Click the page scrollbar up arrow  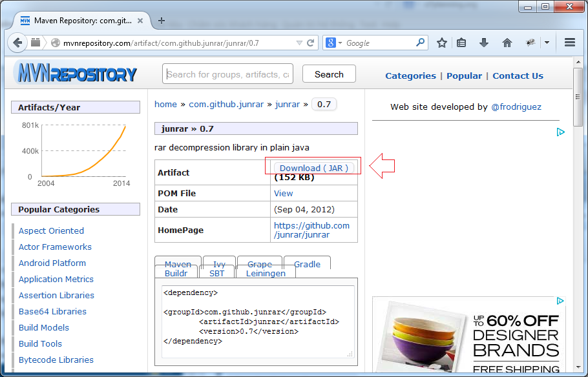[578, 62]
